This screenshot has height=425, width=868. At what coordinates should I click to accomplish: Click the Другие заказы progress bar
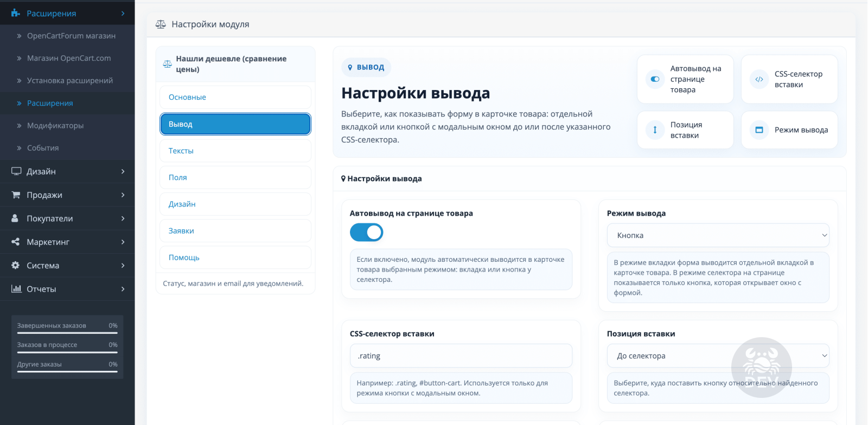(67, 372)
